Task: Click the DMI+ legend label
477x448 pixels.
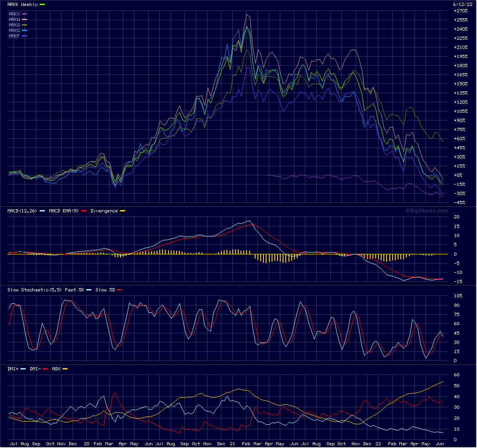Action: (x=13, y=369)
